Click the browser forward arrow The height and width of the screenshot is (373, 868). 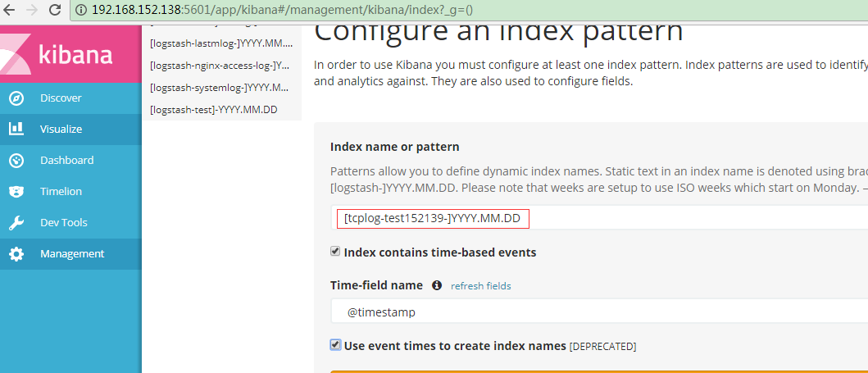click(x=33, y=9)
